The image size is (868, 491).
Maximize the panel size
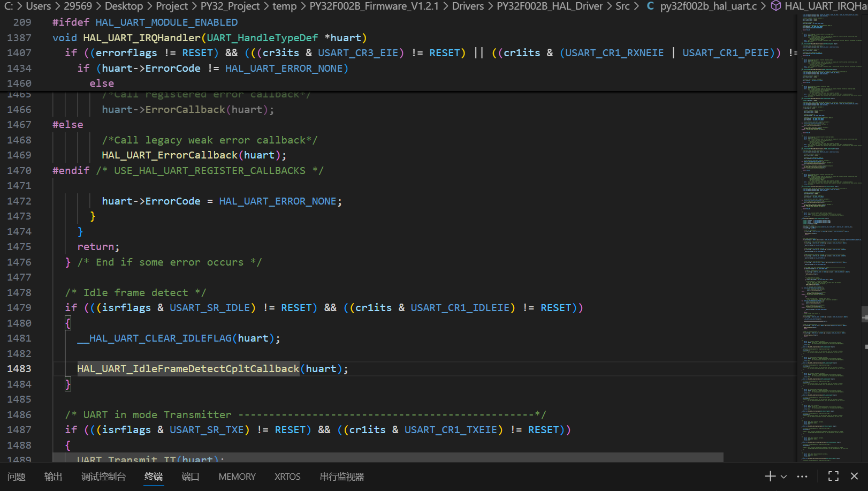click(833, 476)
